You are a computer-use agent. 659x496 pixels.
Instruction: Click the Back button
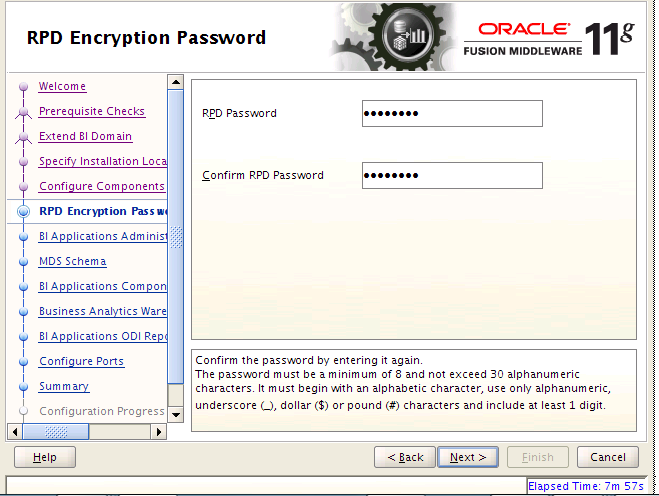405,457
